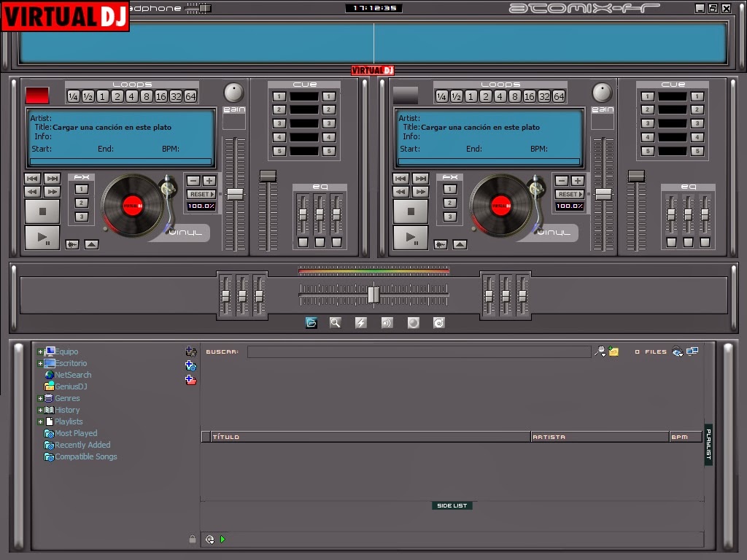The height and width of the screenshot is (560, 747).
Task: Create a new virtual folder
Action: 192,366
